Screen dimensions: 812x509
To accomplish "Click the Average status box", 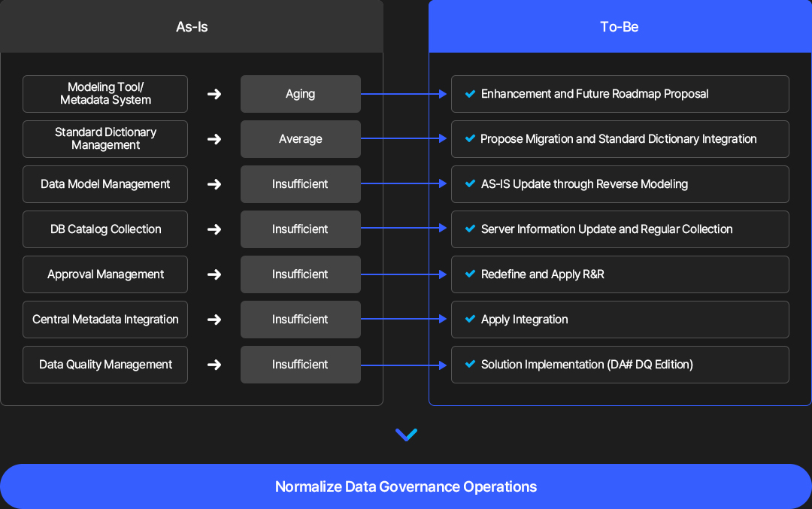I will tap(300, 139).
